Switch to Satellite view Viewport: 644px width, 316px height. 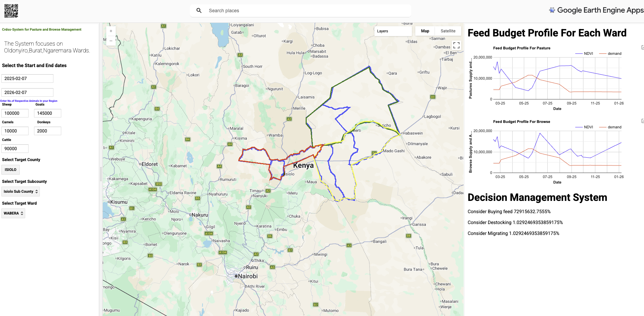click(448, 31)
